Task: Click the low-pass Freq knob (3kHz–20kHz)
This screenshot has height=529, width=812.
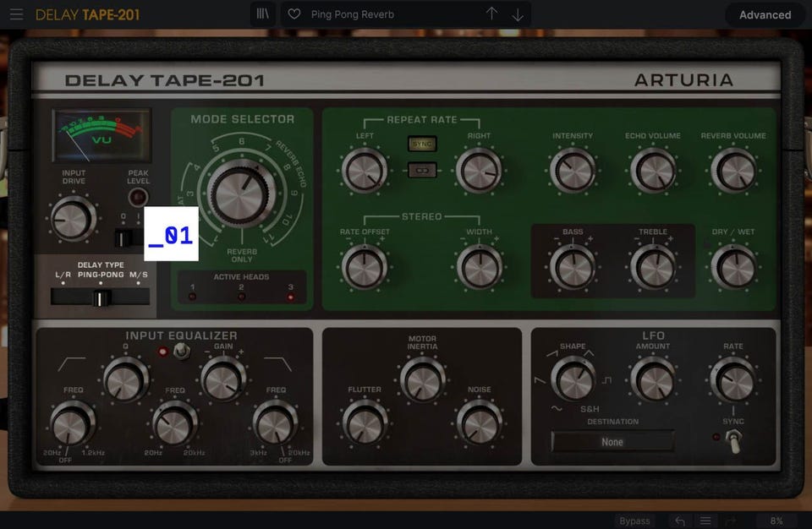Action: tap(275, 423)
